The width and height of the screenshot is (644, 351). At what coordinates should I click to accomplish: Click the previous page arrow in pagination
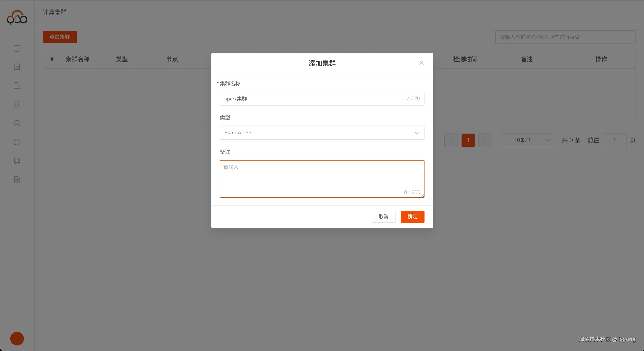click(x=451, y=140)
